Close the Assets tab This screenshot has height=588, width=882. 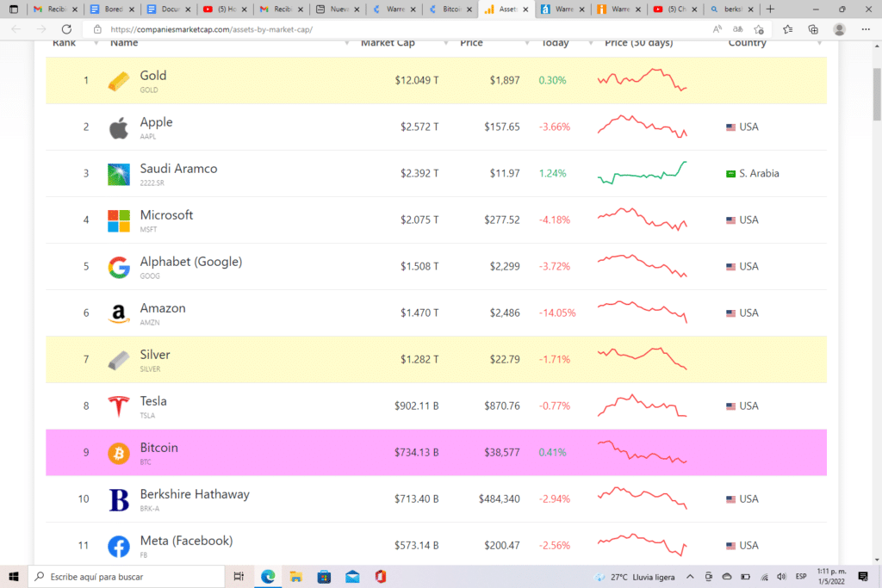pos(525,9)
